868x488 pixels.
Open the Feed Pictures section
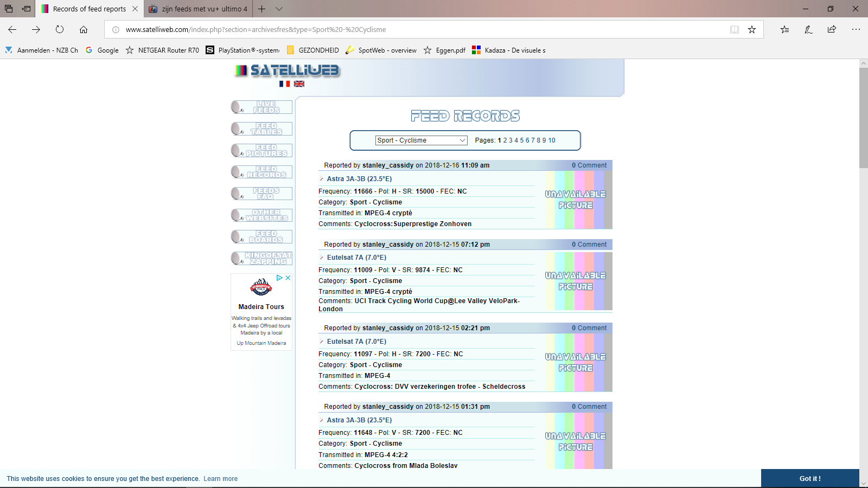pos(265,150)
